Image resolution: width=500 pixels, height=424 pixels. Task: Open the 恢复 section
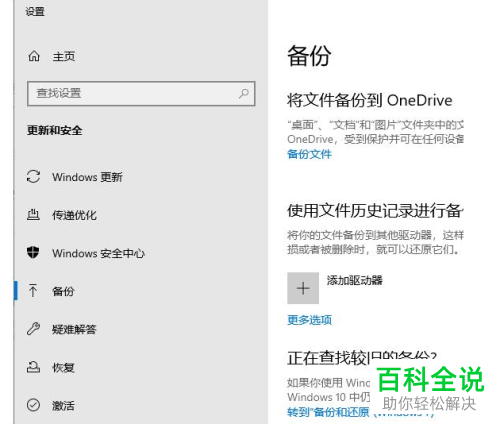pos(63,368)
